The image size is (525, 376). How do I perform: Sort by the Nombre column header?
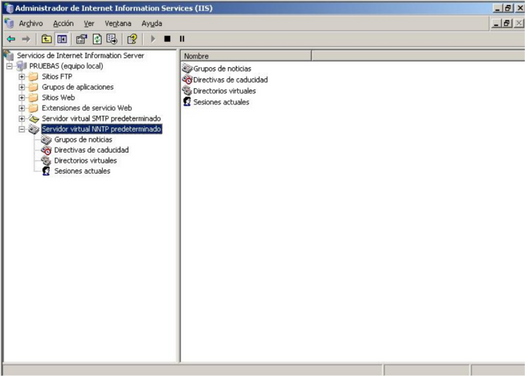point(246,56)
